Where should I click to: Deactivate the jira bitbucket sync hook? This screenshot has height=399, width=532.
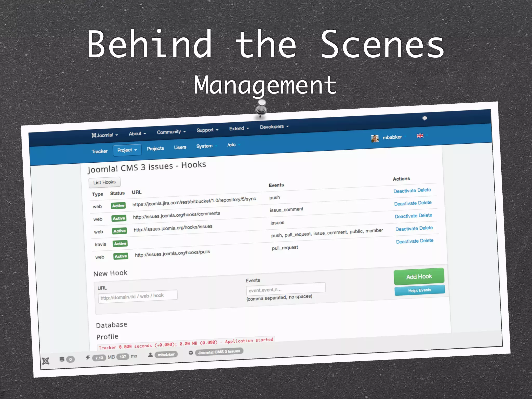click(405, 191)
